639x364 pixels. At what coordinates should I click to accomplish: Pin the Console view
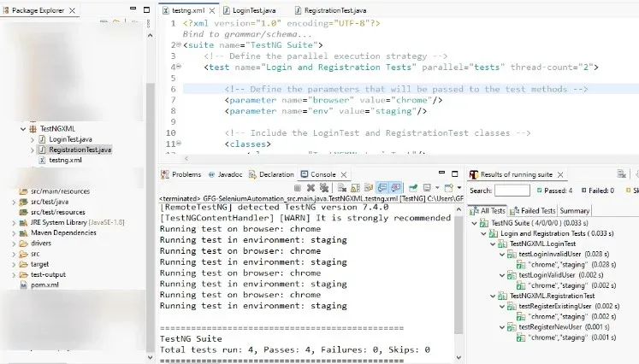click(x=413, y=188)
